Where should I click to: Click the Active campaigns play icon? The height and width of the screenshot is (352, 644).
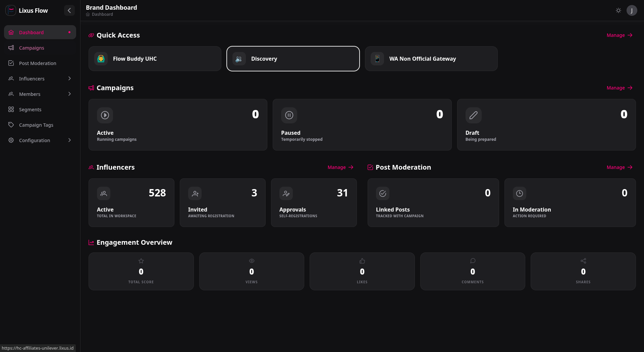[x=105, y=115]
